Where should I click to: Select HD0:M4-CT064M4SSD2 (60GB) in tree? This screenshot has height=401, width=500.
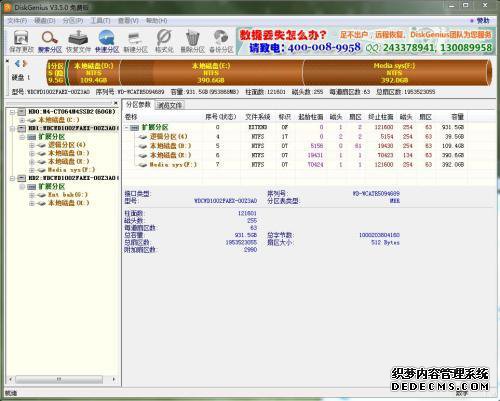coord(72,112)
